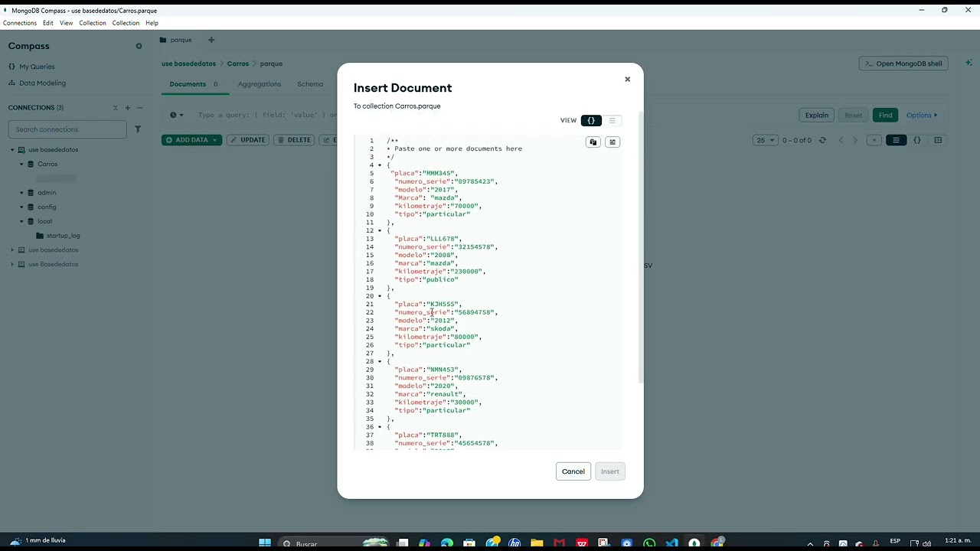This screenshot has height=551, width=980.
Task: Select the Carros database
Action: click(47, 164)
